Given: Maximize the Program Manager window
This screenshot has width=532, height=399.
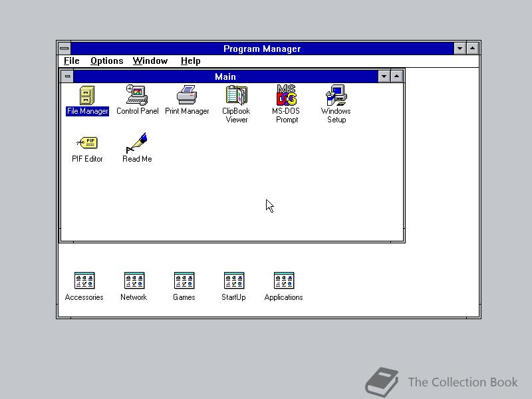Looking at the screenshot, I should pyautogui.click(x=473, y=49).
